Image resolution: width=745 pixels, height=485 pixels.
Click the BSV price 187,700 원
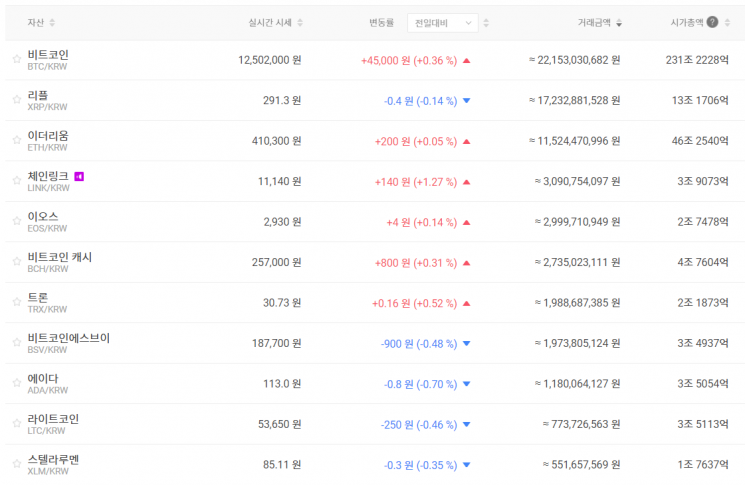pos(277,343)
